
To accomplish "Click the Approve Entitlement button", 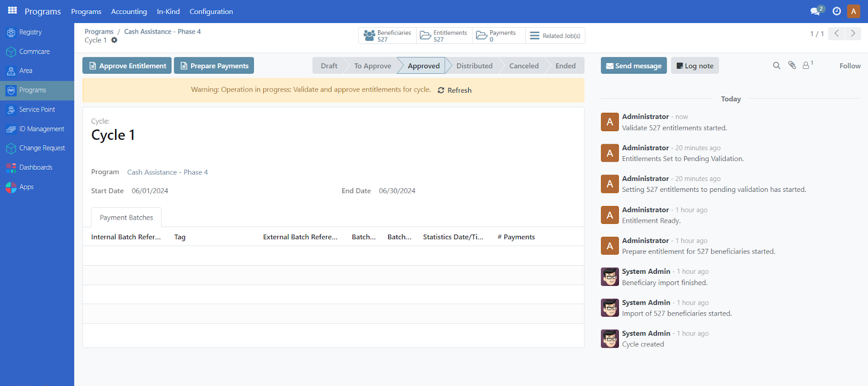I will click(127, 66).
